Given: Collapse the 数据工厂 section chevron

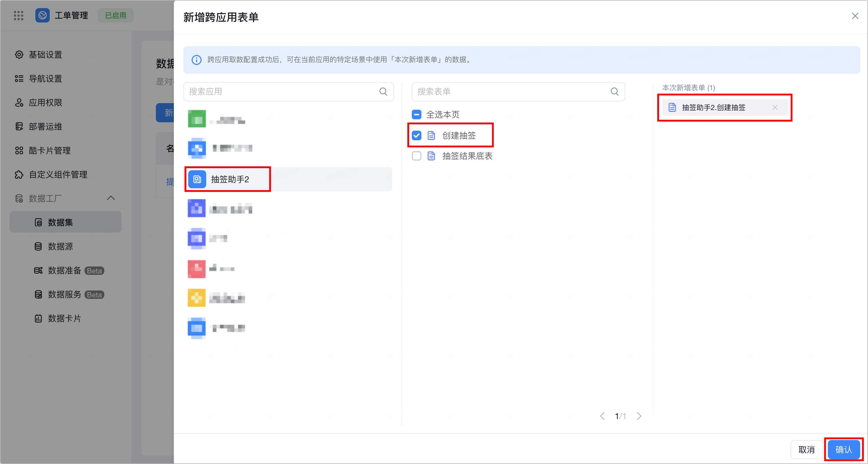Looking at the screenshot, I should tap(111, 198).
